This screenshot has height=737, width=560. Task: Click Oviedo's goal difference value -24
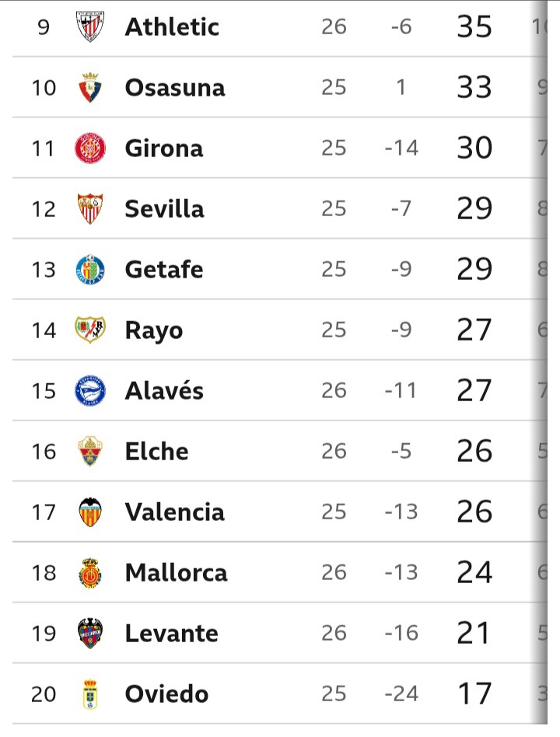pos(401,693)
